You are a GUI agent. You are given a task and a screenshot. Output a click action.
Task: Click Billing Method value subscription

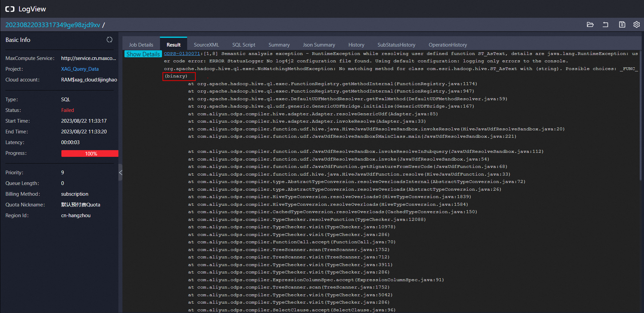click(x=74, y=194)
